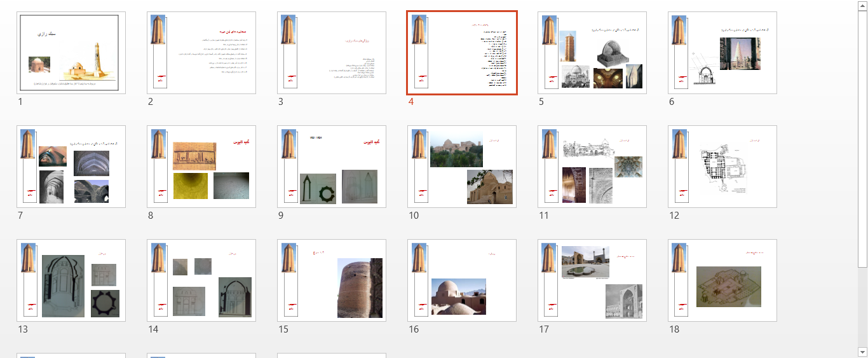Click slide number label 15
868x358 pixels.
(283, 329)
